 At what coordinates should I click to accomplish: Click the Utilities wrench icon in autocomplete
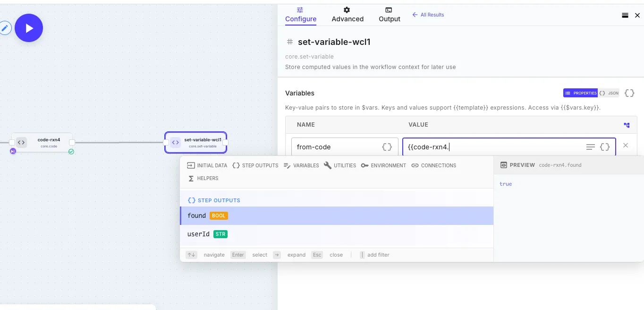click(329, 165)
